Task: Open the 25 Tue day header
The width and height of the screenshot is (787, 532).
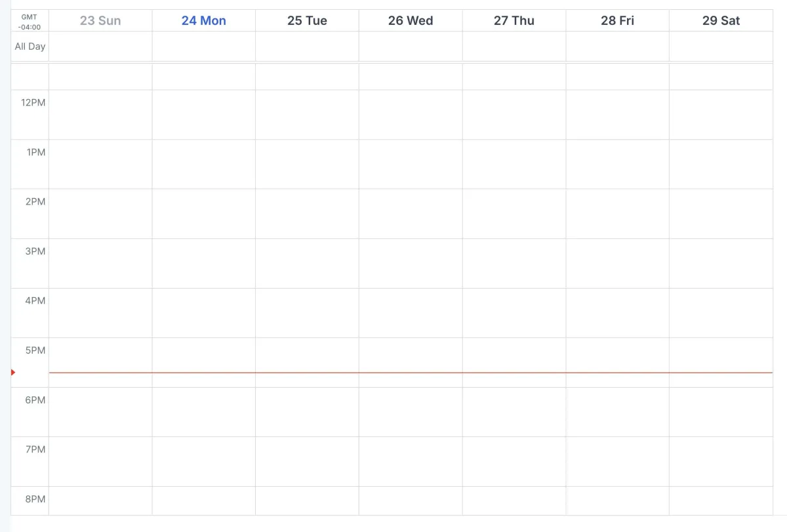Action: click(x=307, y=20)
